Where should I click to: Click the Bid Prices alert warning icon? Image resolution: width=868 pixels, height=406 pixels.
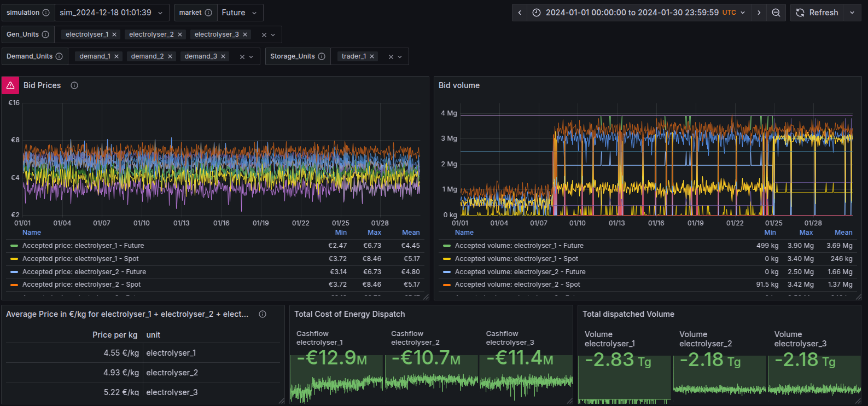(x=10, y=85)
